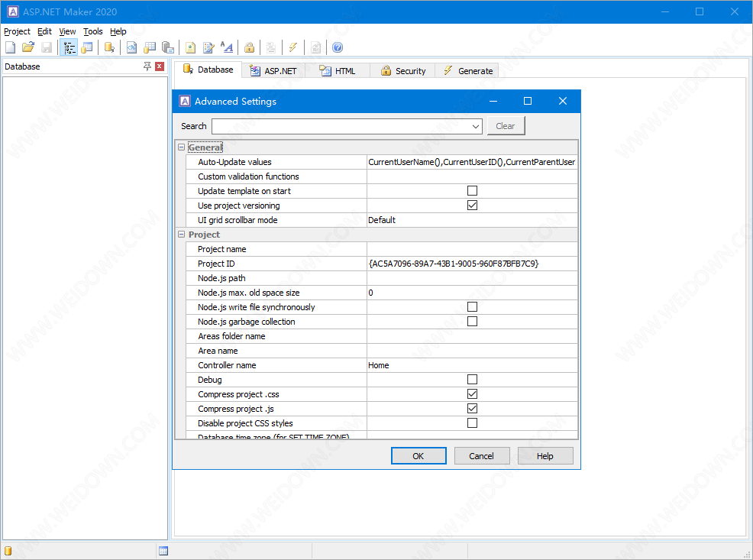Image resolution: width=753 pixels, height=560 pixels.
Task: Click Cancel in Advanced Settings
Action: (x=482, y=456)
